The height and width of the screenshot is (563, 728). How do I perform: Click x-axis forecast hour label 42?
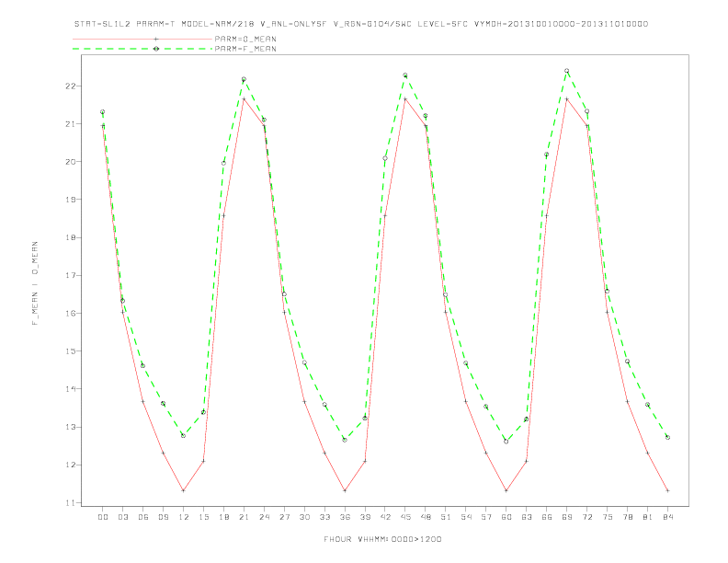pos(385,517)
